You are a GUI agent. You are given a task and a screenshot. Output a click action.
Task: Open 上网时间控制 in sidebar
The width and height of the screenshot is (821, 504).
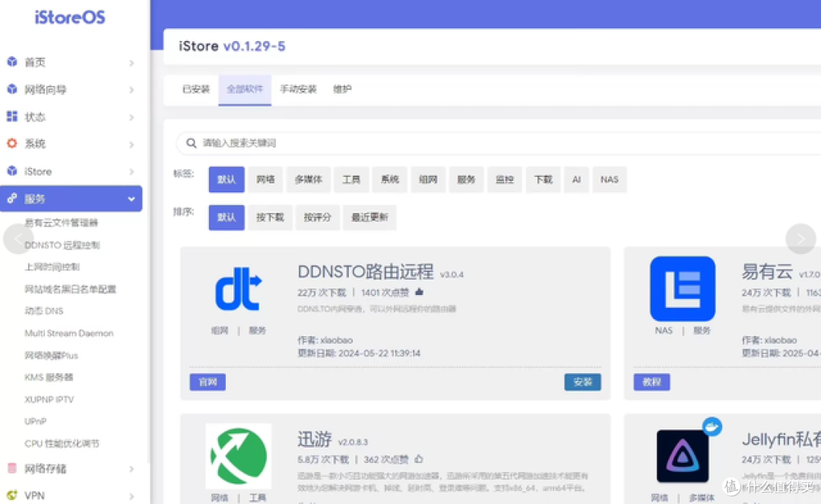(x=52, y=267)
